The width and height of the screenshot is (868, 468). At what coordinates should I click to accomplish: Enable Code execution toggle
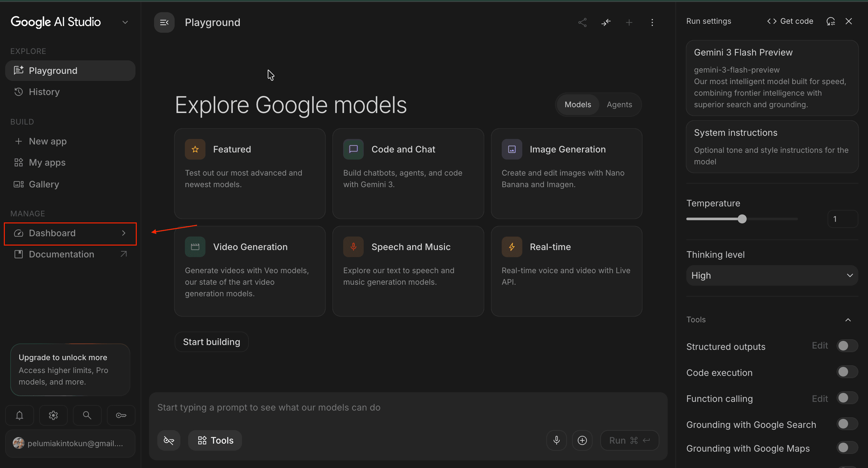(847, 372)
